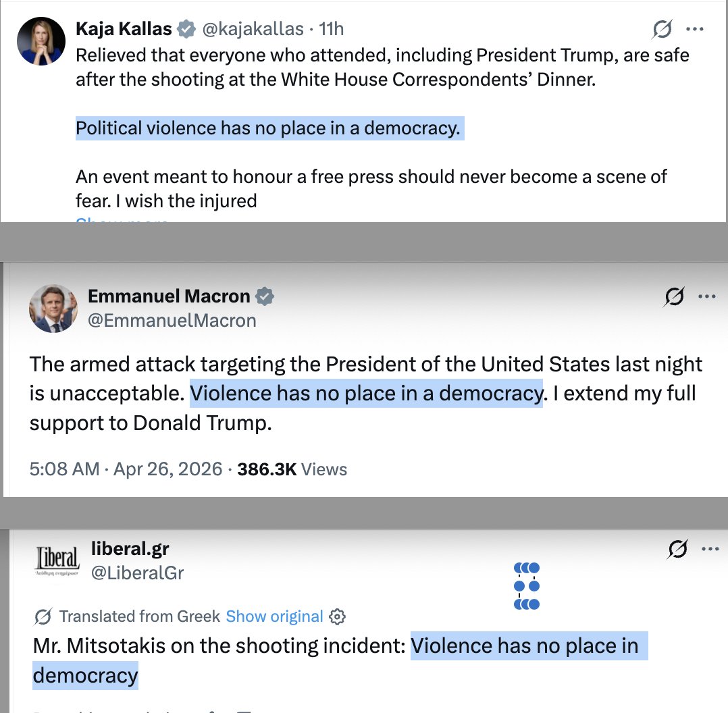Click the "Show original" translation link

[274, 616]
